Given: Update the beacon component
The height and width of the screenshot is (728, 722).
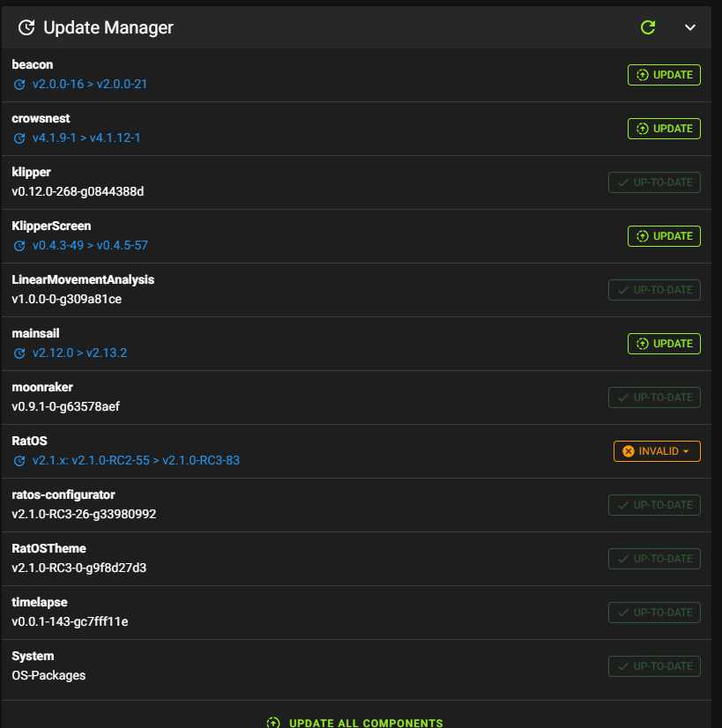Looking at the screenshot, I should pos(664,75).
